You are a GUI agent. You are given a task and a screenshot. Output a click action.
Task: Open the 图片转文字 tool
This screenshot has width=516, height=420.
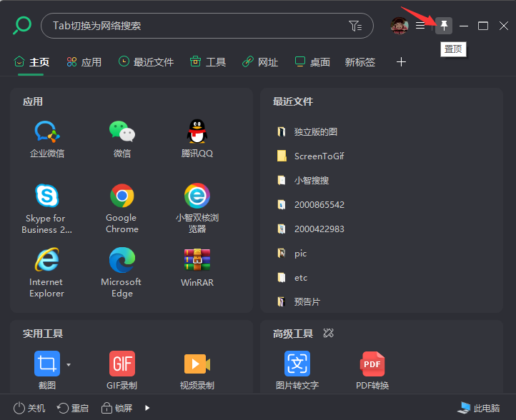click(x=297, y=370)
